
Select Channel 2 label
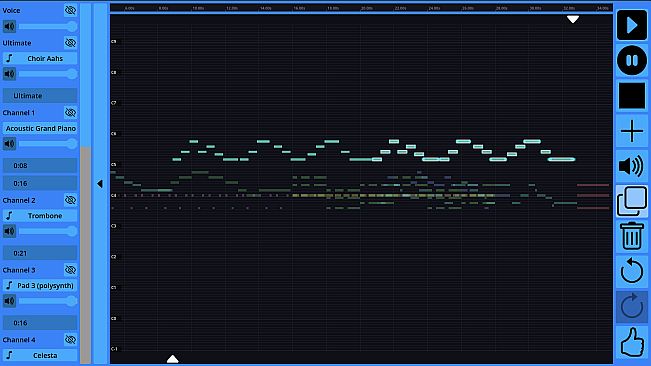[x=19, y=200]
